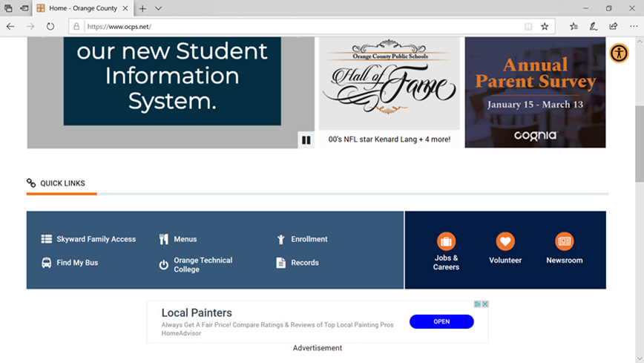Click the browser Back arrow
This screenshot has width=644, height=363.
pos(10,26)
